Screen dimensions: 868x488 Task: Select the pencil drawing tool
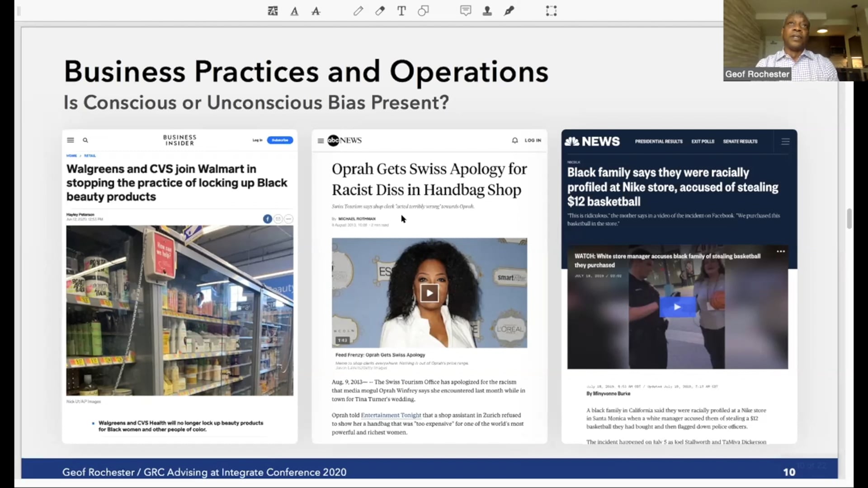click(x=358, y=11)
